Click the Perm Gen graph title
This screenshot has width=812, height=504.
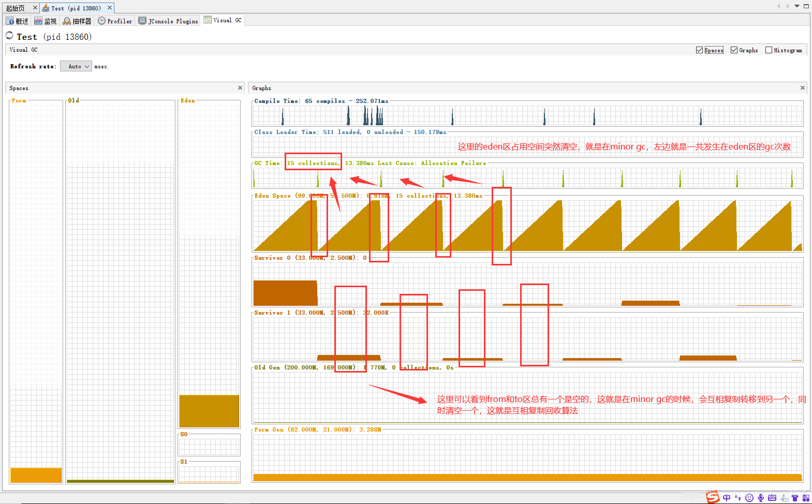pyautogui.click(x=317, y=429)
